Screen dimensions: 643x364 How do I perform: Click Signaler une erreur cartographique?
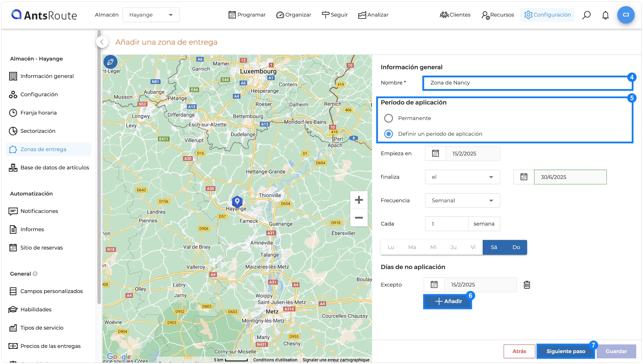click(x=336, y=360)
